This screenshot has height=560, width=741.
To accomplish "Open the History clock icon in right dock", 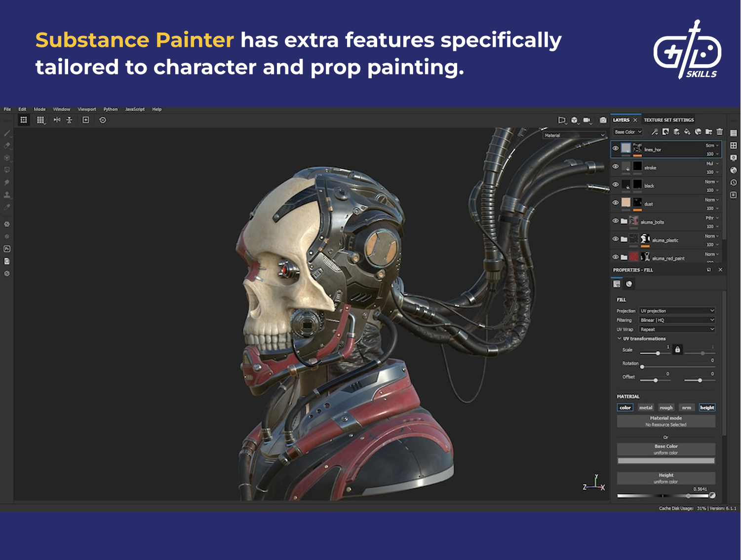I will [x=734, y=183].
